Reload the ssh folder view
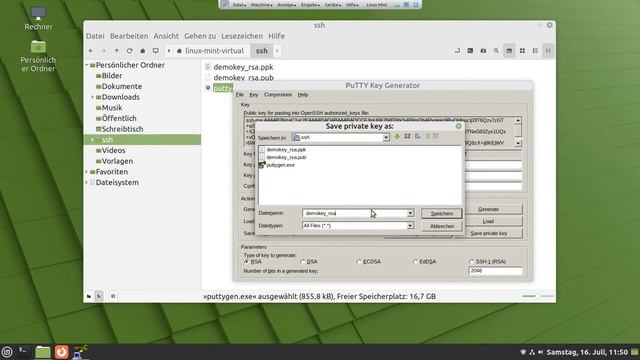The width and height of the screenshot is (640, 360). point(129,51)
